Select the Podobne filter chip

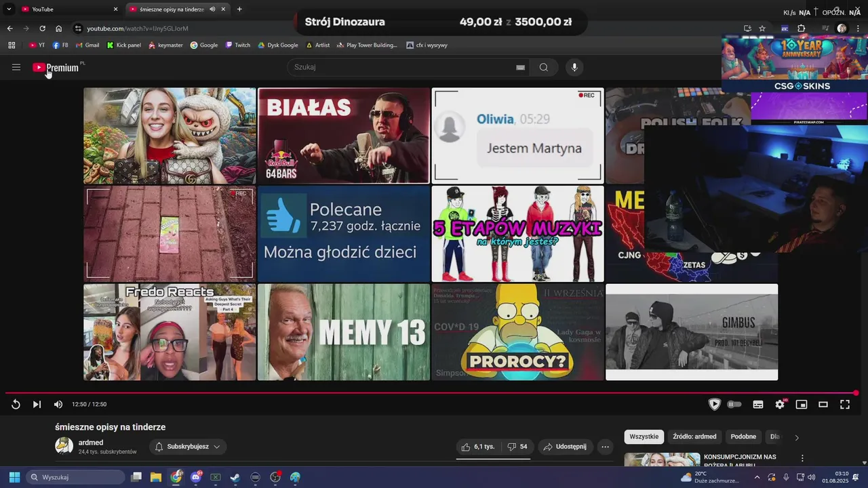click(x=743, y=436)
